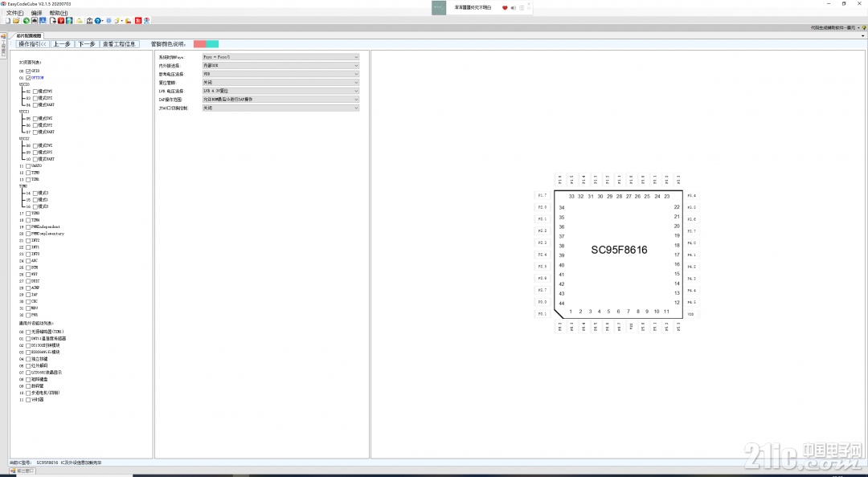This screenshot has height=477, width=868.
Task: Check the DHT11 temperature sensor module checkbox
Action: [28, 339]
